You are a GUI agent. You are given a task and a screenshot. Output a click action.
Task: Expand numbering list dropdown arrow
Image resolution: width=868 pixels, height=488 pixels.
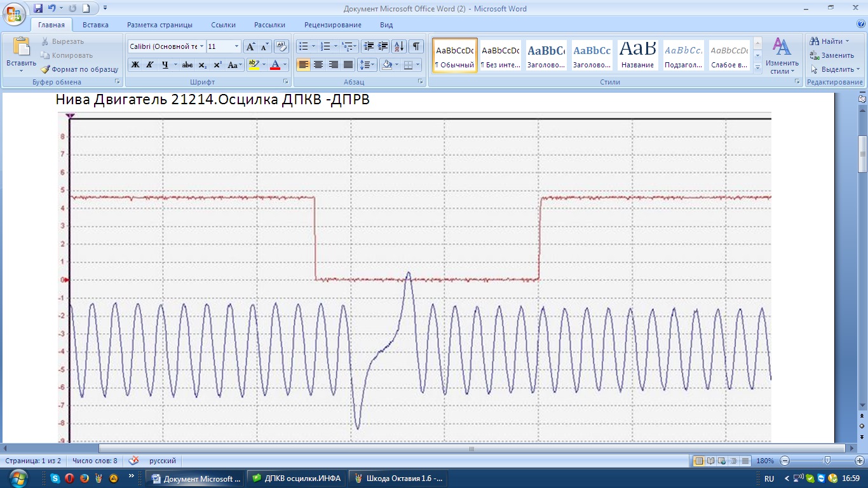click(336, 46)
